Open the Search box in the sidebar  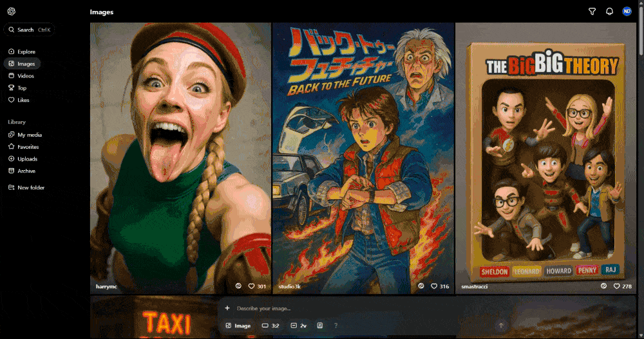click(29, 30)
